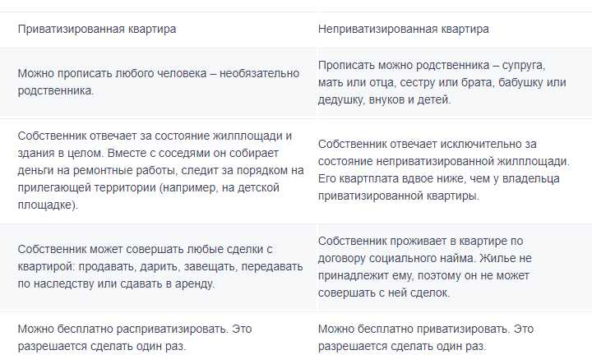
Task: Click the "Приватизированная квартира" column header
Action: tap(97, 29)
